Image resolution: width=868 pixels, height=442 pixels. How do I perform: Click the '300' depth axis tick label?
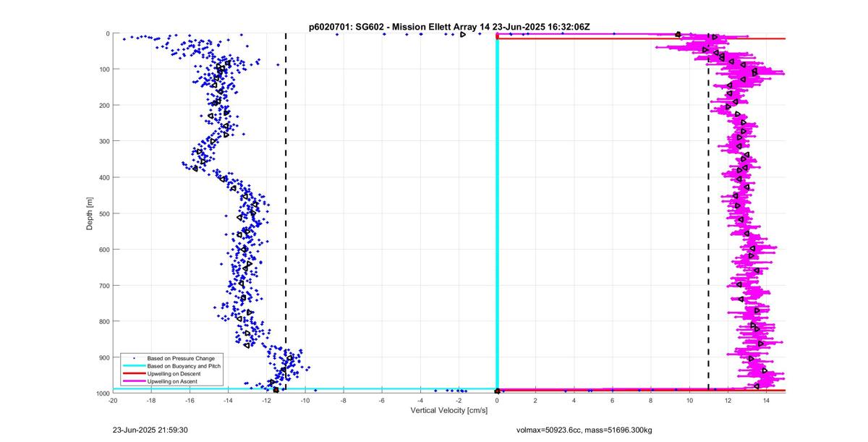click(104, 141)
